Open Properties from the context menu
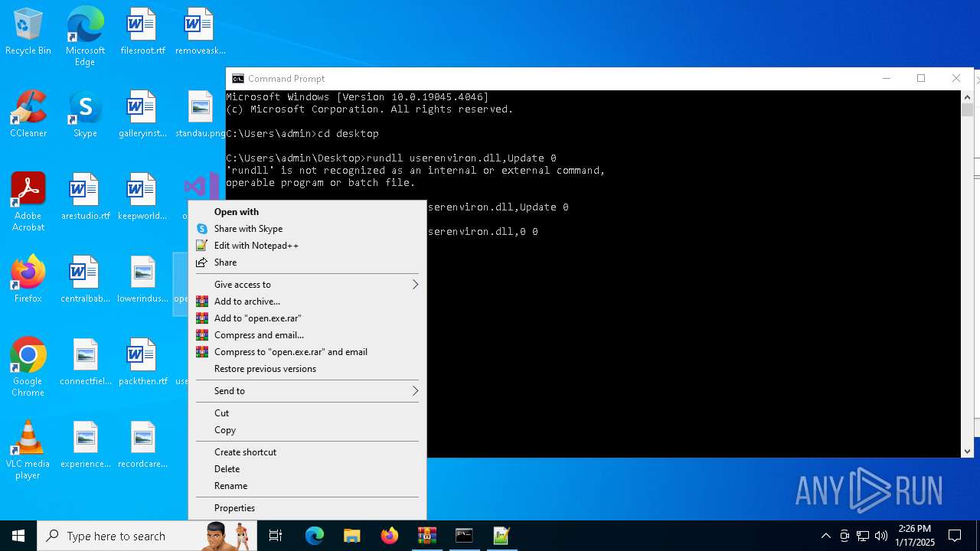The width and height of the screenshot is (980, 551). (x=307, y=508)
